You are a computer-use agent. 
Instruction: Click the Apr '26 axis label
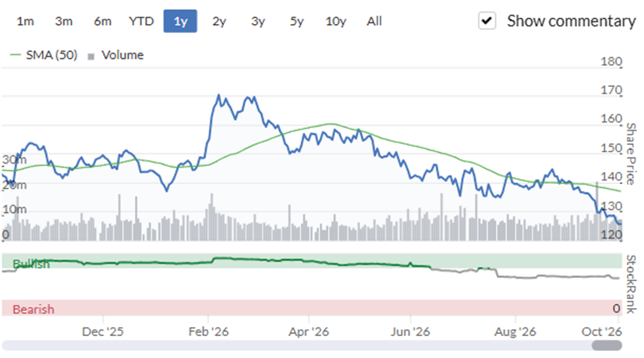(x=308, y=332)
